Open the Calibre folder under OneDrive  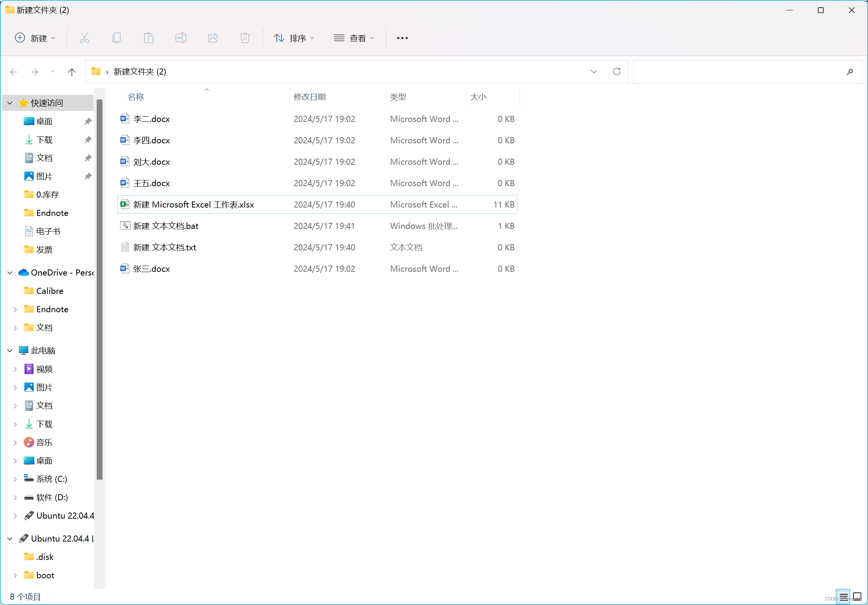pyautogui.click(x=50, y=291)
